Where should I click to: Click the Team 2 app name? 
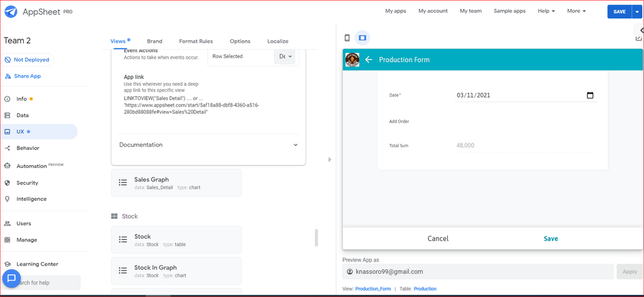(x=17, y=41)
